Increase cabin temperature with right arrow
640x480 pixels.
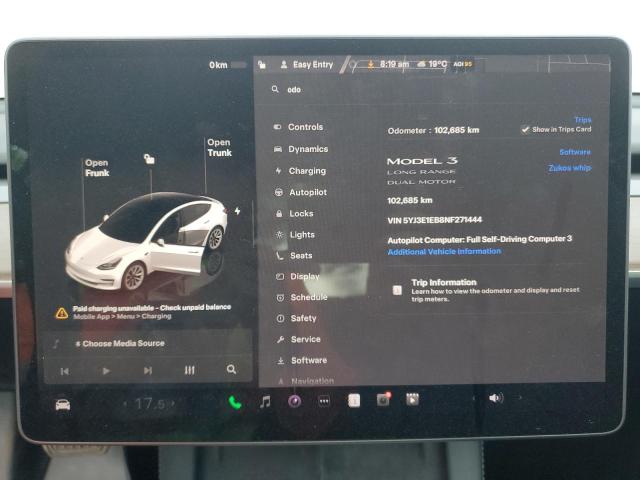[x=173, y=404]
